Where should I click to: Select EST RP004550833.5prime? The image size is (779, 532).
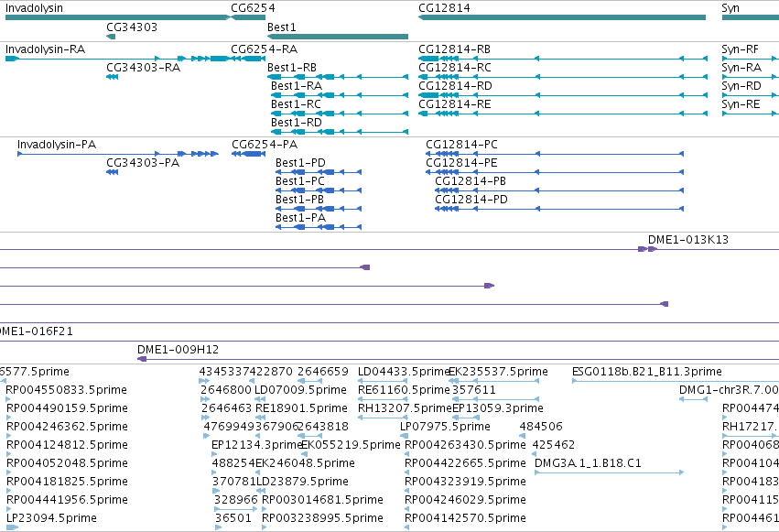(x=8, y=399)
